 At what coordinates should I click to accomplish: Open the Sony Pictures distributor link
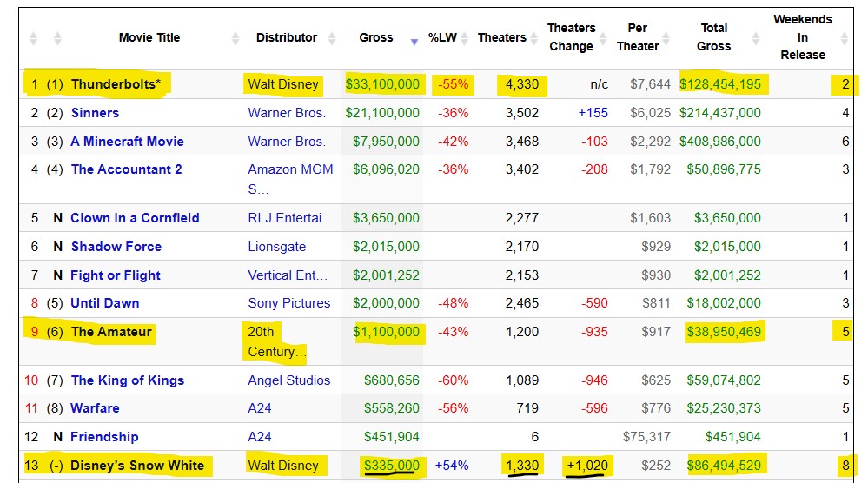(x=288, y=303)
